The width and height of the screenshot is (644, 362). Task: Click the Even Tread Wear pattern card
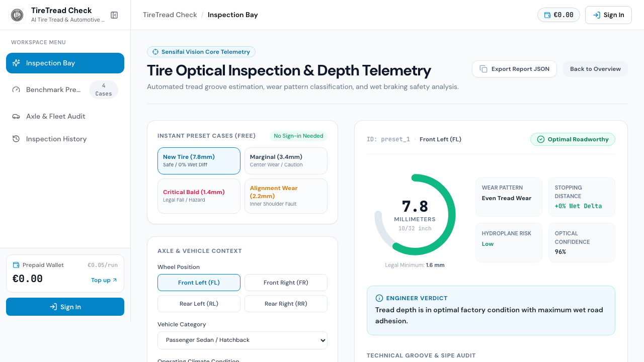(x=509, y=197)
